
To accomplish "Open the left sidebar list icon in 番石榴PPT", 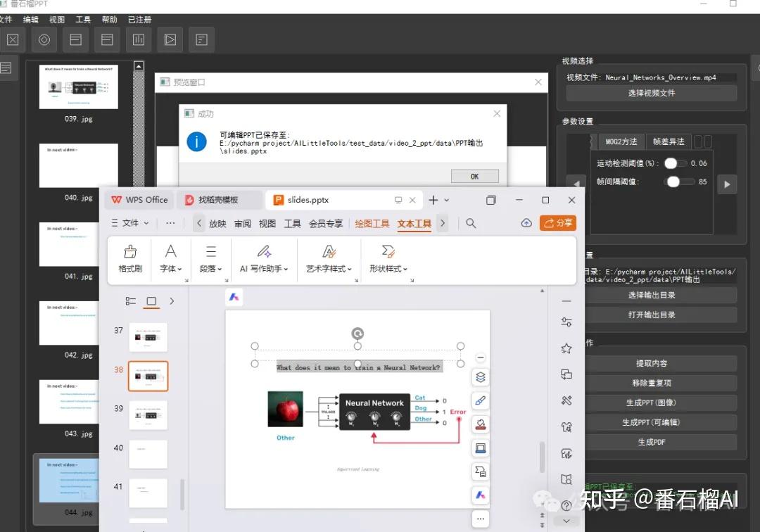I will pyautogui.click(x=6, y=68).
